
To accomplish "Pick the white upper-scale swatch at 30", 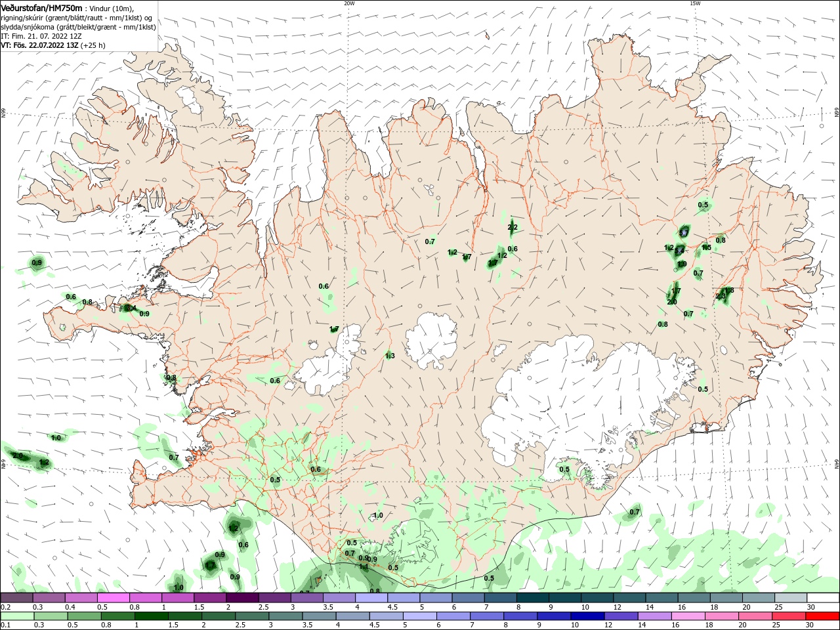I will [822, 598].
